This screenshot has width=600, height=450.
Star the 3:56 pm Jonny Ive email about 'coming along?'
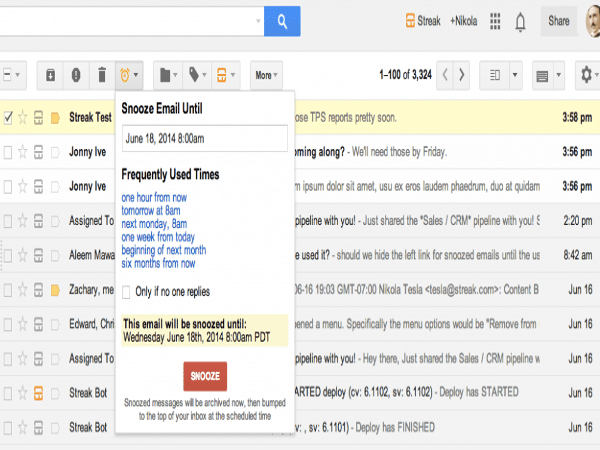[23, 152]
